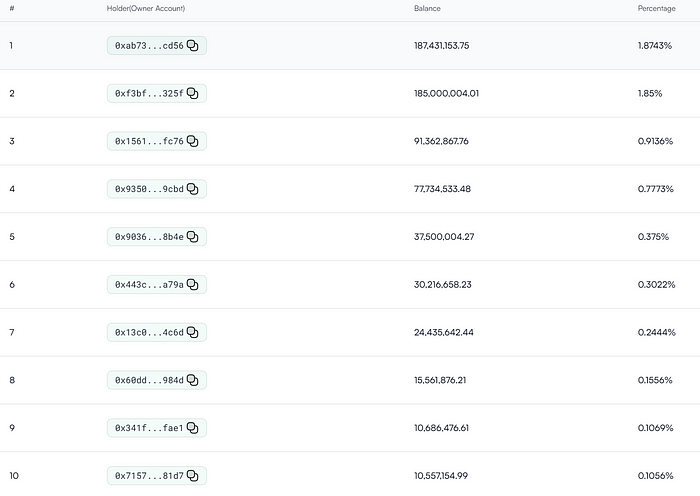Screen dimensions: 700x496
Task: Click the Holder(Owner Account) column header
Action: coord(145,9)
